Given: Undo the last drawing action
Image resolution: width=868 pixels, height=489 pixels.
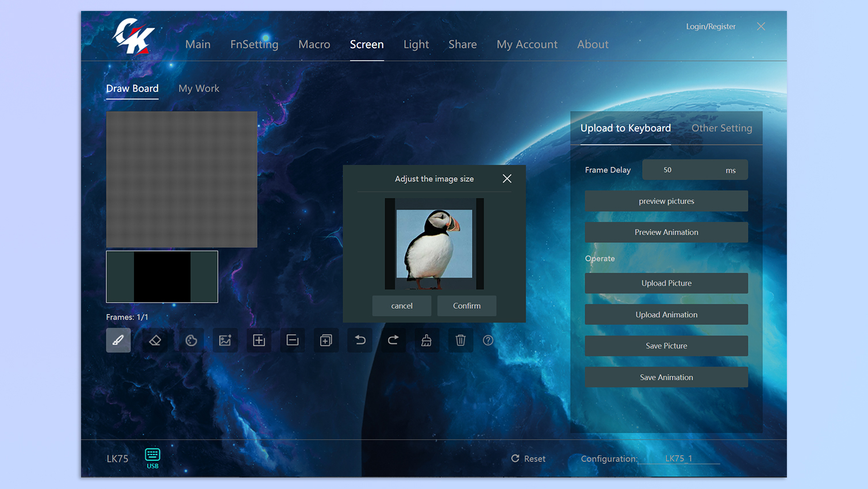Looking at the screenshot, I should (x=360, y=341).
